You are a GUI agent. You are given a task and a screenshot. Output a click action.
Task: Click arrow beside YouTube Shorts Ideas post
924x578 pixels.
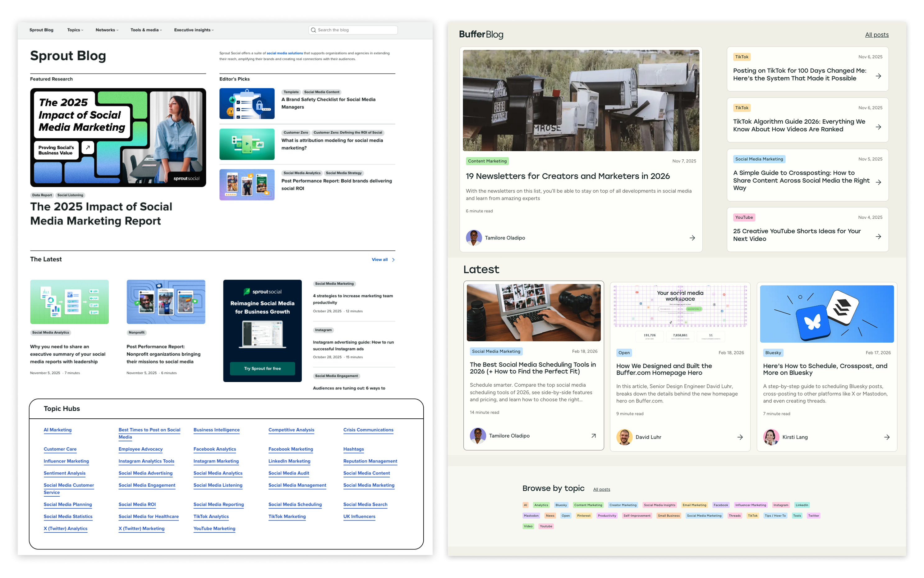[879, 237]
